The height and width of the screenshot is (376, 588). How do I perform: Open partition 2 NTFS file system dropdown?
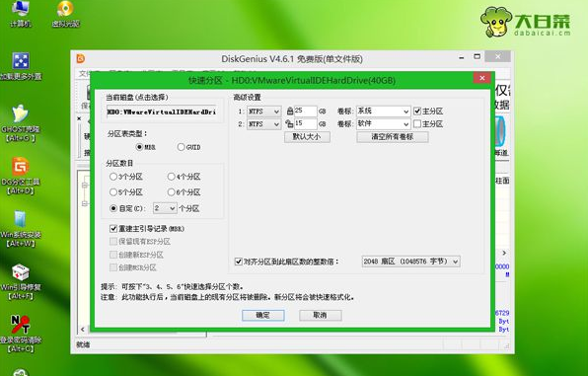[x=264, y=123]
